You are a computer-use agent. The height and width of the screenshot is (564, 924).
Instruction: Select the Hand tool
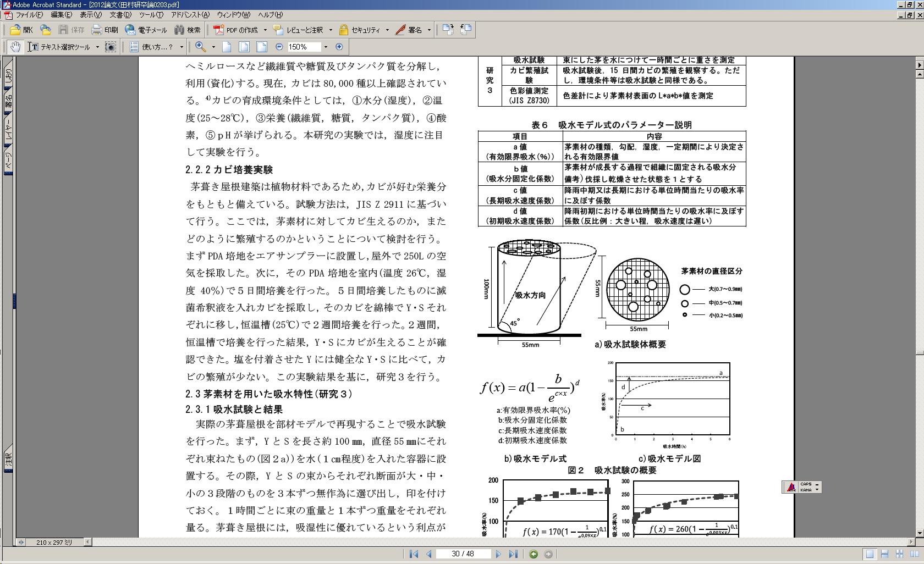click(x=15, y=47)
